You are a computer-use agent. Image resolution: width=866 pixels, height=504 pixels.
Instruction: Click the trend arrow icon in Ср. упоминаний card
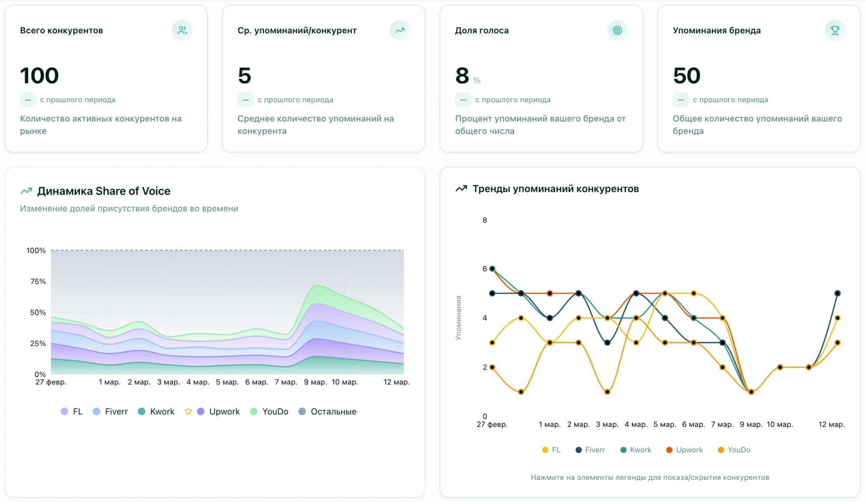[x=400, y=30]
